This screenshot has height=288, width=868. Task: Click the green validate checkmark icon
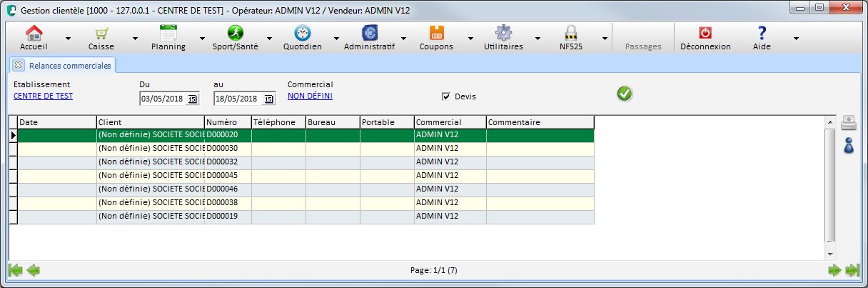(x=625, y=94)
